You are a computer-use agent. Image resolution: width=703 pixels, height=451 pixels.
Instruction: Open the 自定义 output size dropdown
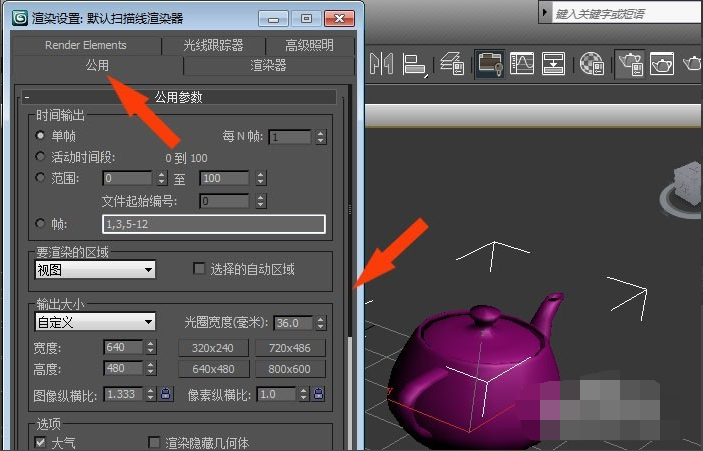[95, 322]
